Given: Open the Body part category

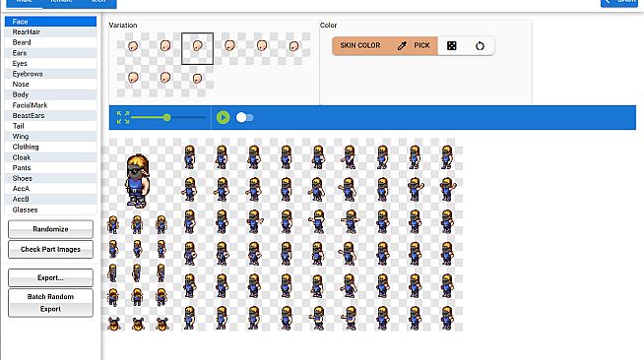Looking at the screenshot, I should (x=50, y=94).
